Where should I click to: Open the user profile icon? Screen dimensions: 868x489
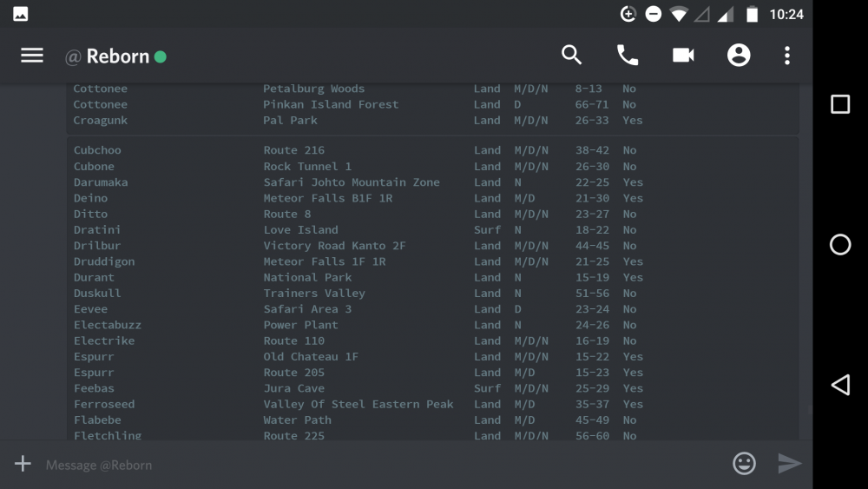tap(739, 56)
